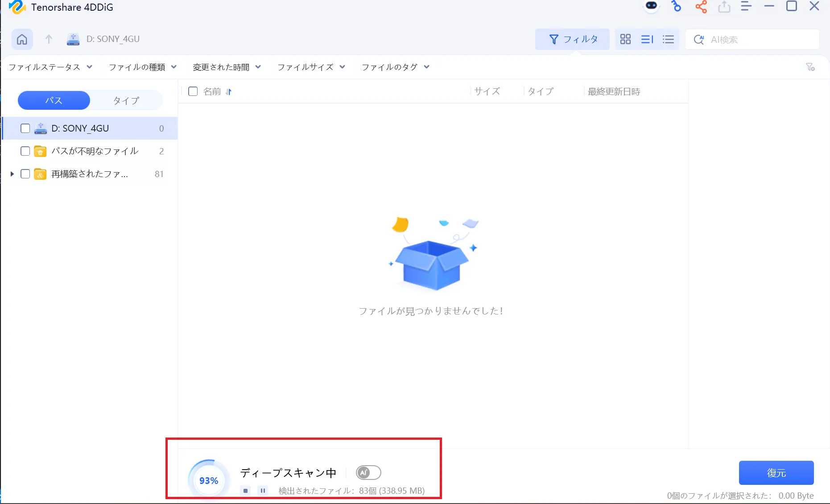
Task: Click the go up navigation arrow
Action: pyautogui.click(x=49, y=39)
